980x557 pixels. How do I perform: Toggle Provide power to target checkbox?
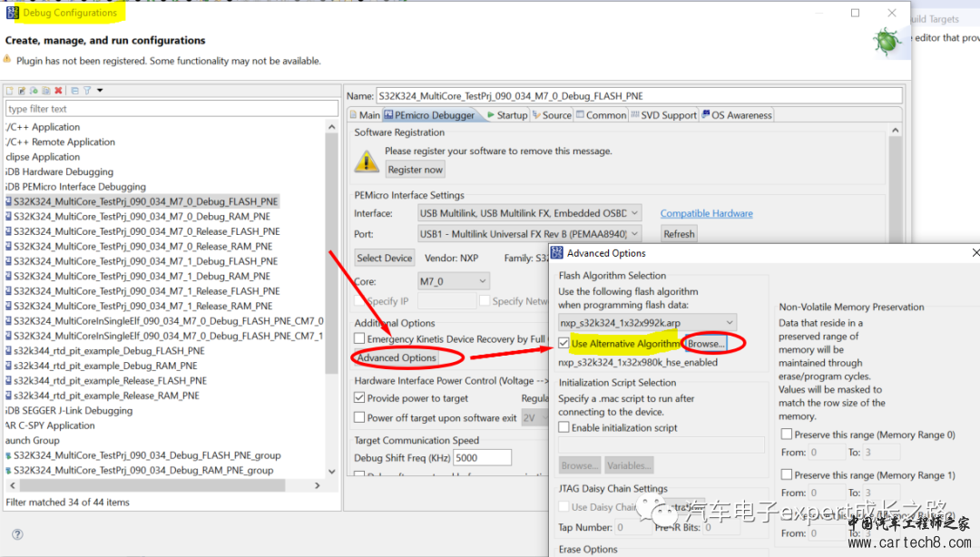[x=359, y=397]
